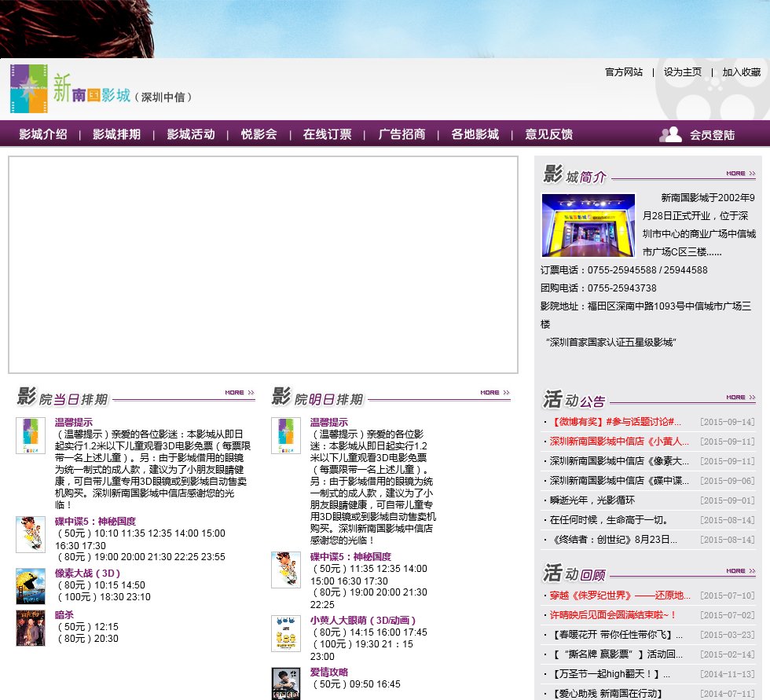Open 在线订票 menu item
Viewport: 770px width, 700px height.
point(328,134)
